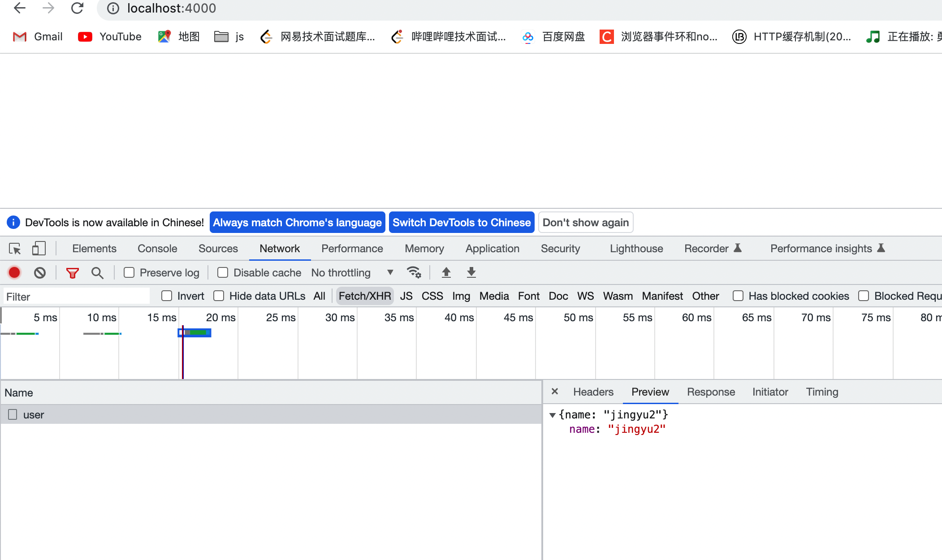
Task: Activate the inspect element picker
Action: coord(15,249)
